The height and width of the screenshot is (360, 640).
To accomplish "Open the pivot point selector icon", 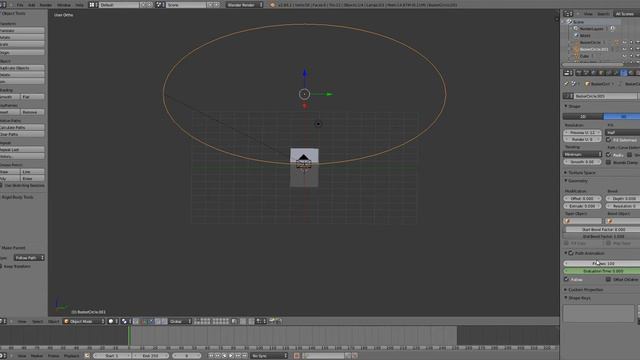I will click(126, 321).
